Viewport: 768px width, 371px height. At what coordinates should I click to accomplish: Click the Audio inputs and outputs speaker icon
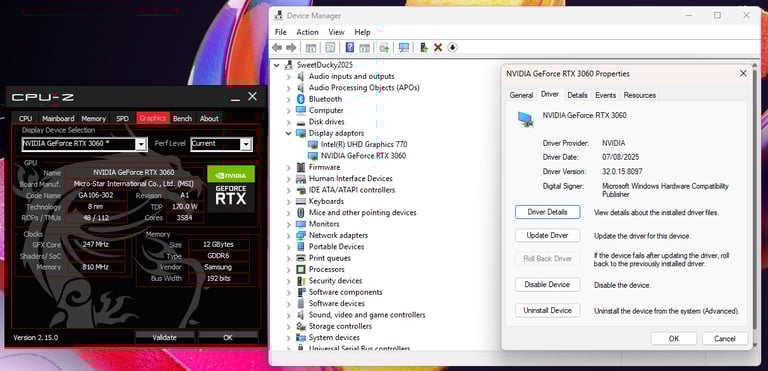click(x=301, y=76)
